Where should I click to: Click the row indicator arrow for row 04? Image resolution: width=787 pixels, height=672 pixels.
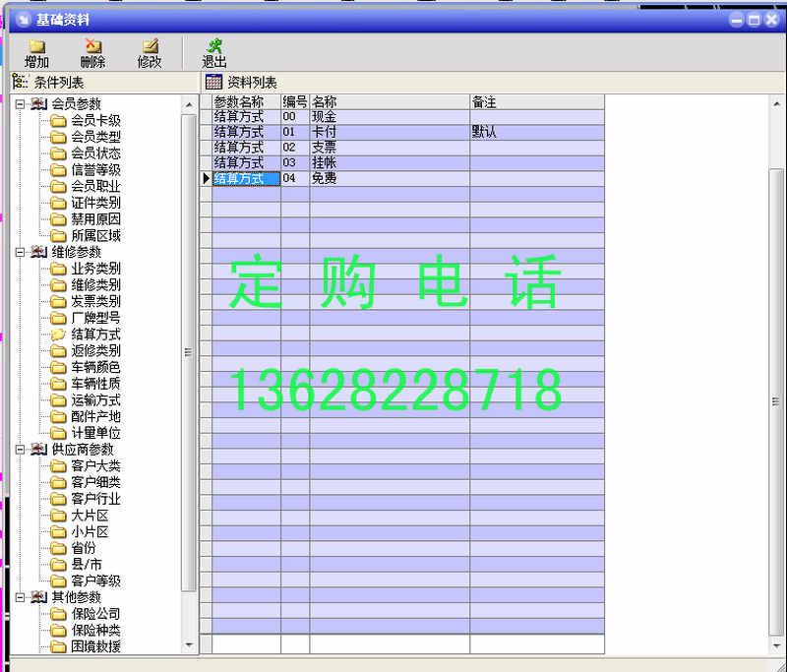[206, 179]
